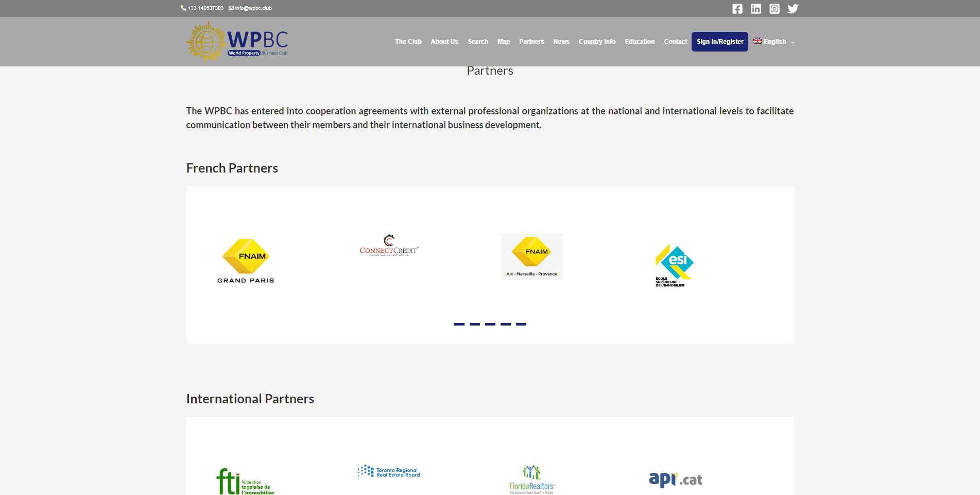Open the About Us menu item

tap(444, 42)
